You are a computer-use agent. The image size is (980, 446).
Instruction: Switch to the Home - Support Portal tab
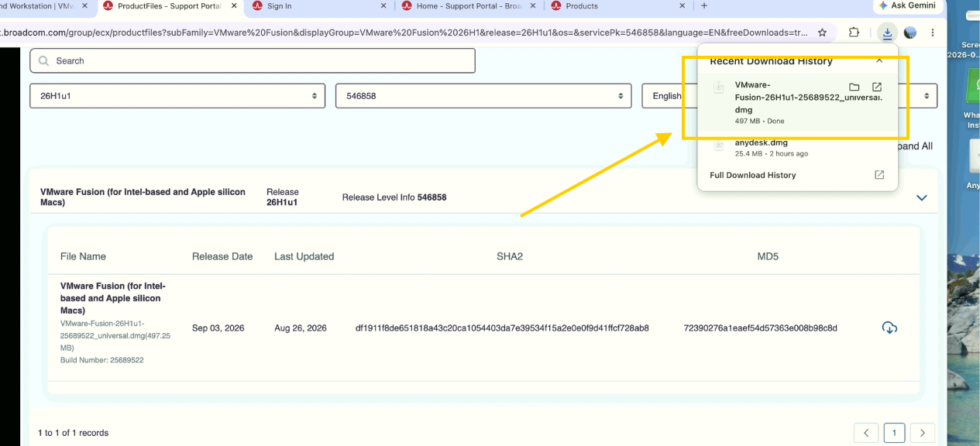pyautogui.click(x=468, y=6)
